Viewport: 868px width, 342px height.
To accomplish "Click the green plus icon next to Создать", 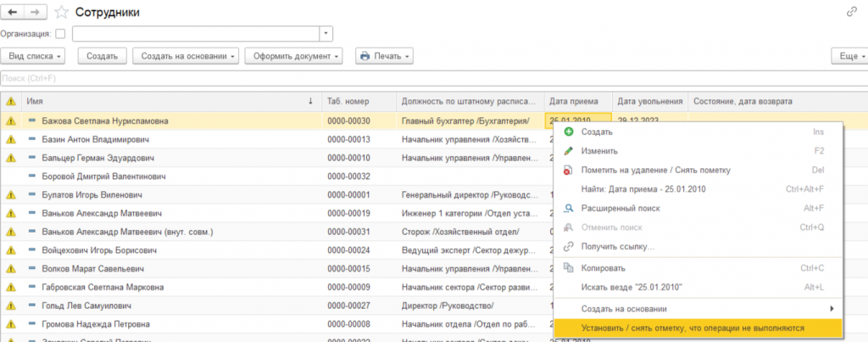I will [568, 132].
